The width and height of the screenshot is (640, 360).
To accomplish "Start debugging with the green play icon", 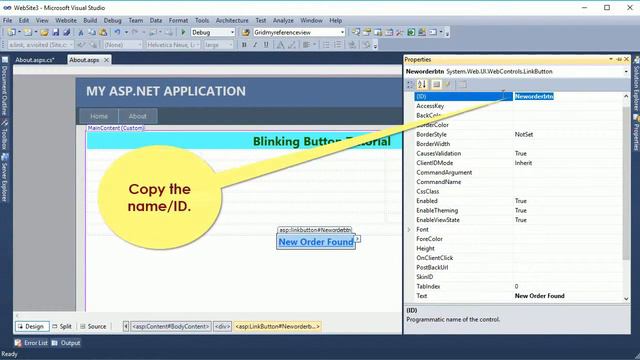I will tap(183, 32).
